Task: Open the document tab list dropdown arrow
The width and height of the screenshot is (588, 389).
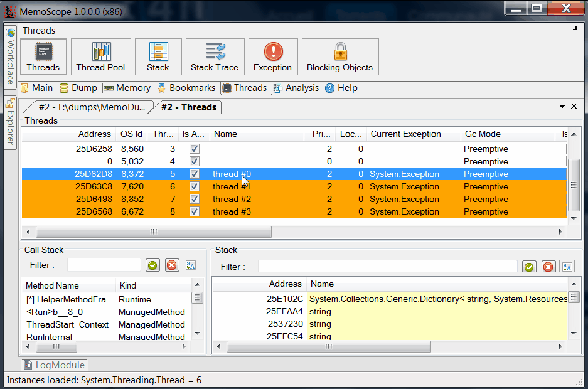Action: [562, 107]
